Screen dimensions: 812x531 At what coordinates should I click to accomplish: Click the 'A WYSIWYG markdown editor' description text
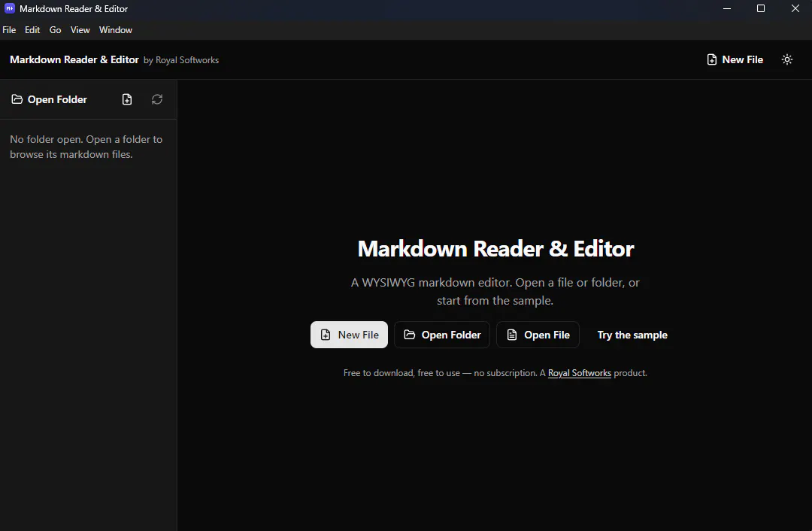(x=495, y=291)
